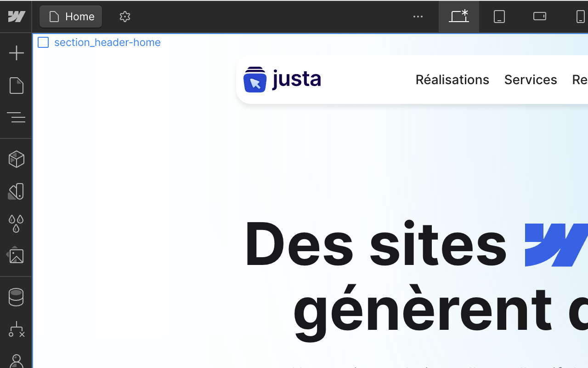Open the Pages panel

(16, 86)
